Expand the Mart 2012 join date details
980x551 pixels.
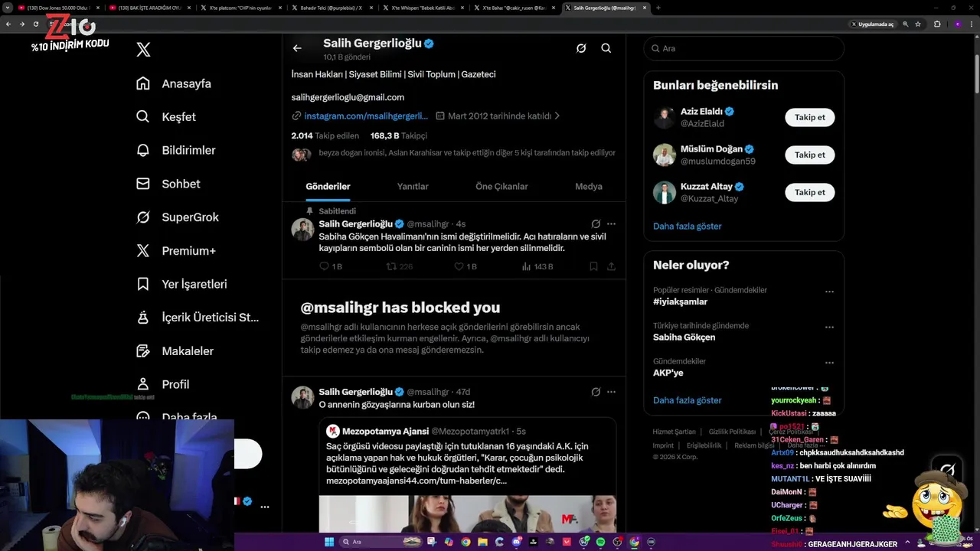tap(498, 116)
